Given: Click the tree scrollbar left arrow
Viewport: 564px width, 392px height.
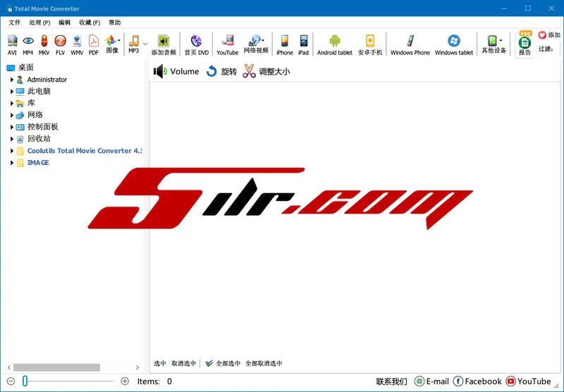Looking at the screenshot, I should pyautogui.click(x=9, y=367).
